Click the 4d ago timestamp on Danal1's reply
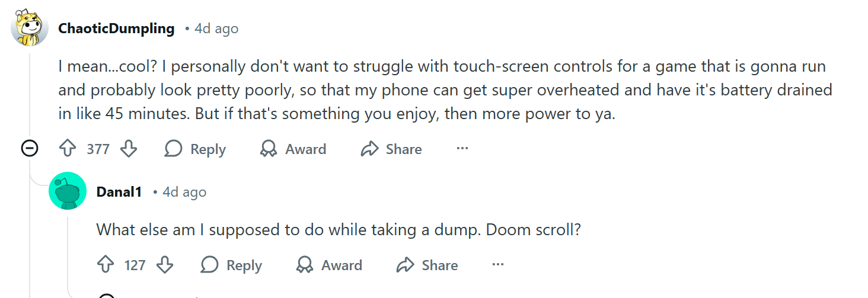Image resolution: width=868 pixels, height=298 pixels. (184, 192)
